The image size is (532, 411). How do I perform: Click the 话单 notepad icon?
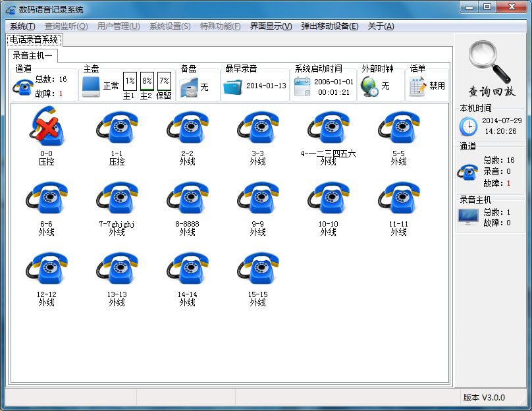pos(417,86)
